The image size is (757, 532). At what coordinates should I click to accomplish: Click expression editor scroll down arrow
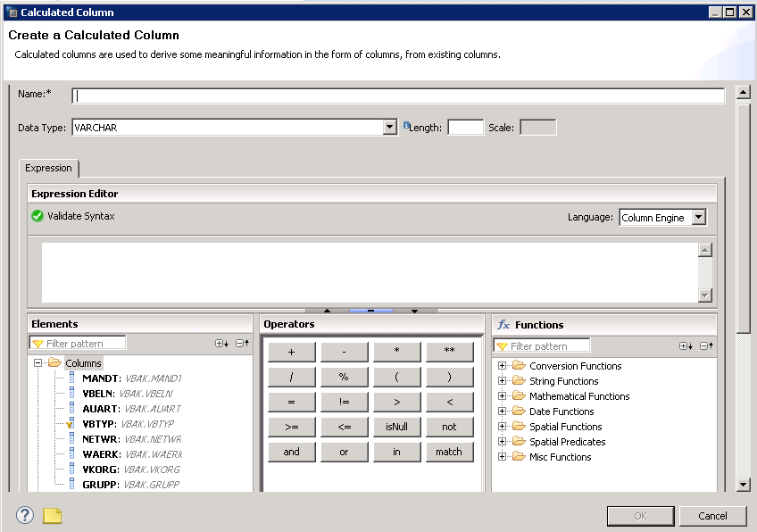pyautogui.click(x=705, y=295)
